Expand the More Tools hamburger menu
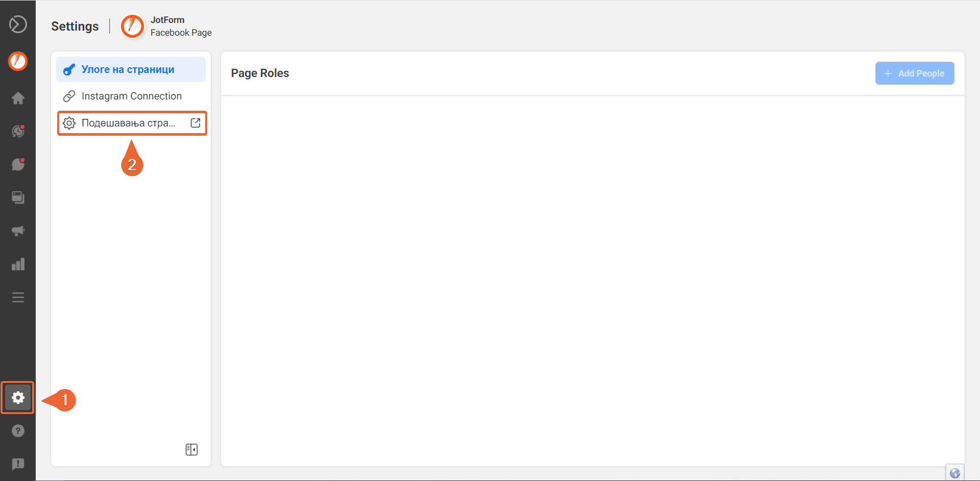Image resolution: width=980 pixels, height=481 pixels. click(18, 297)
